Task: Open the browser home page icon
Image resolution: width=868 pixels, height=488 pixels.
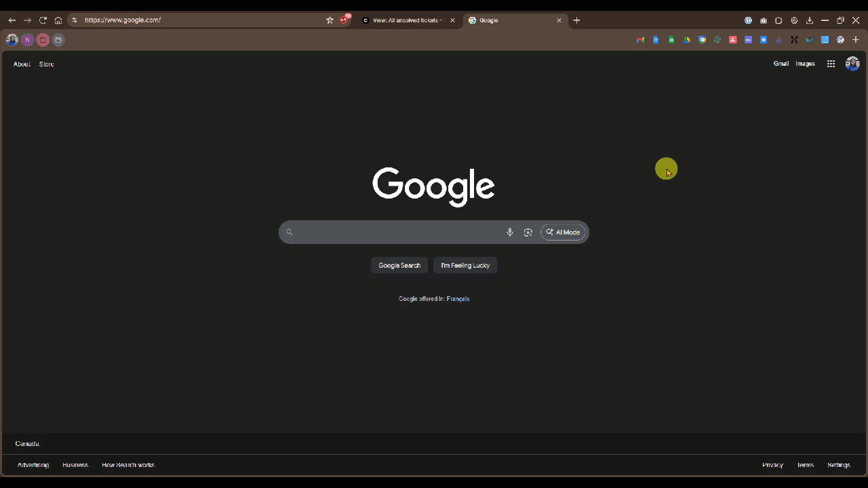Action: (58, 20)
